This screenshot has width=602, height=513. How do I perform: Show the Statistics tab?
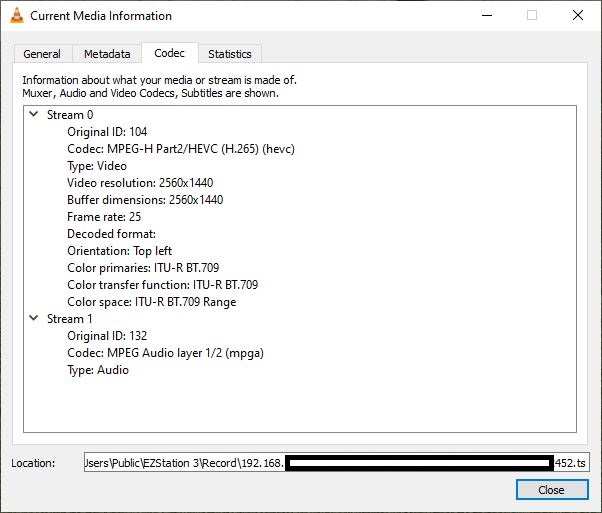click(230, 54)
